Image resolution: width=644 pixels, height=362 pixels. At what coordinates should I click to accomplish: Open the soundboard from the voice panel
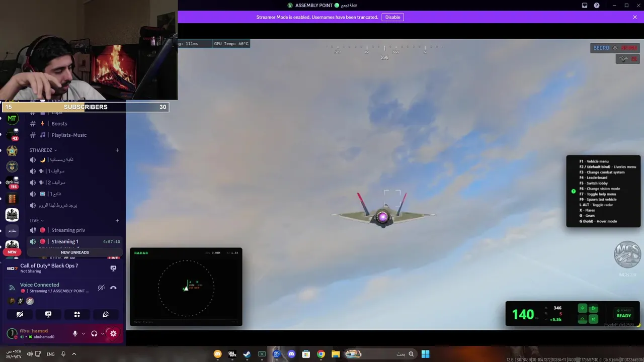coord(106,314)
